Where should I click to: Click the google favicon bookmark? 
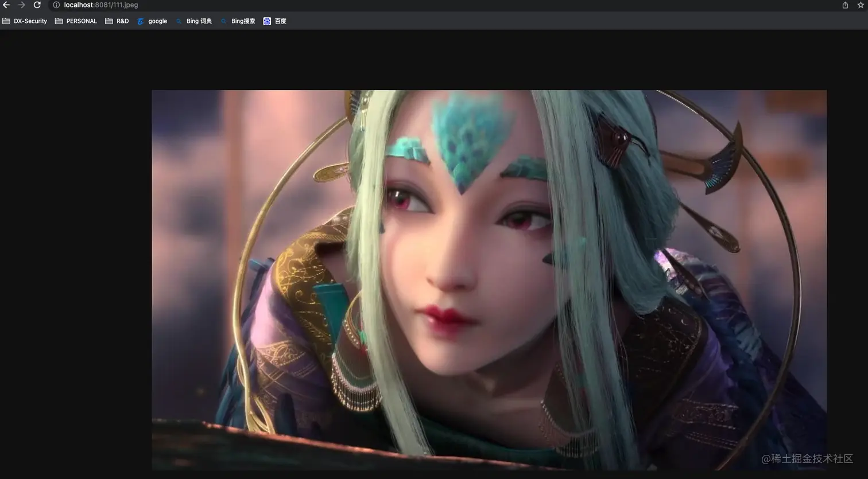[141, 21]
